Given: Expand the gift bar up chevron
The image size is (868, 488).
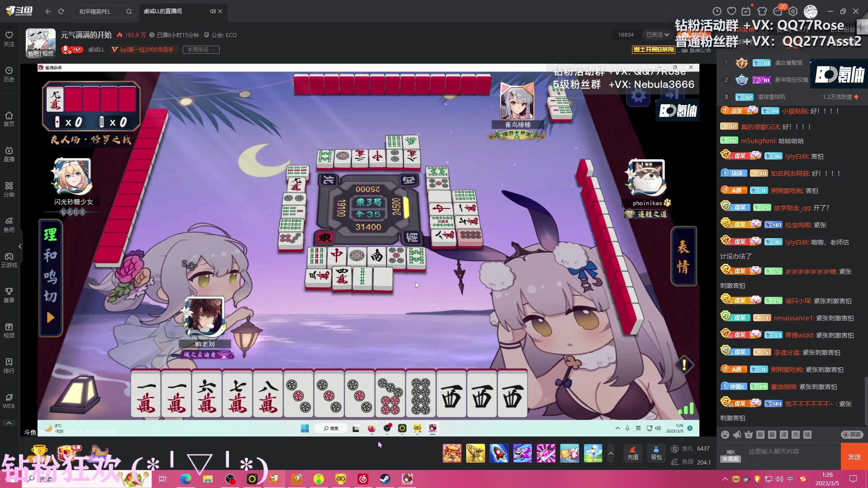Looking at the screenshot, I should pyautogui.click(x=611, y=453).
